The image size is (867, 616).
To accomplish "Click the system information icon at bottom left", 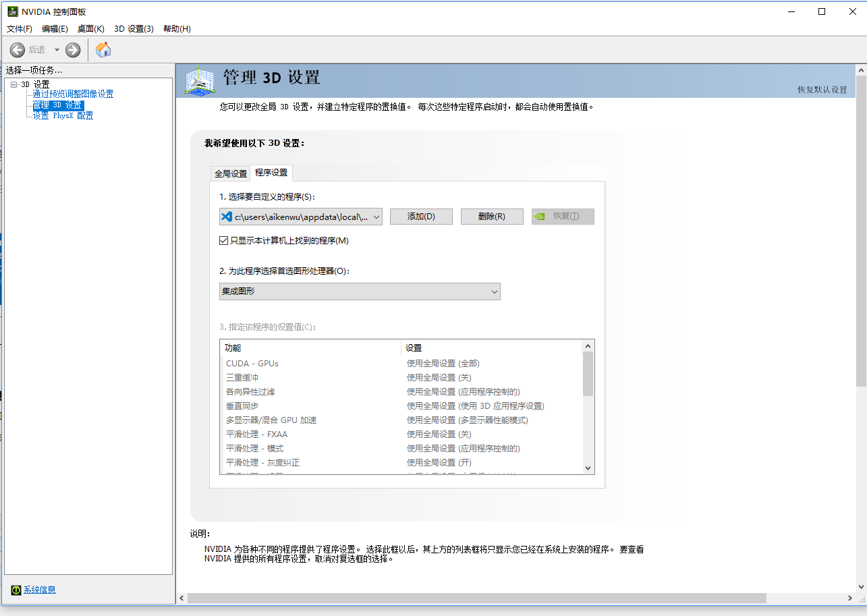I will click(x=16, y=590).
